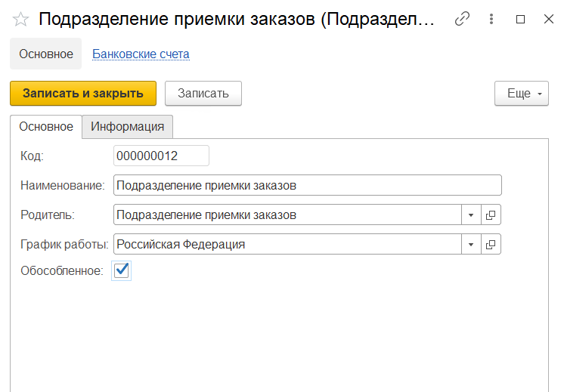Focus the График работы input field
Image resolution: width=564 pixels, height=392 pixels.
(287, 245)
